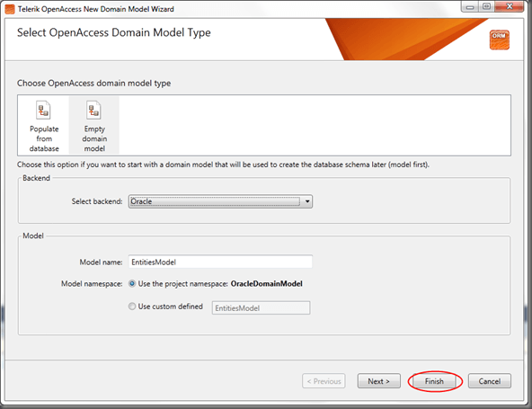
Task: Click the Model namespace: label
Action: point(92,284)
